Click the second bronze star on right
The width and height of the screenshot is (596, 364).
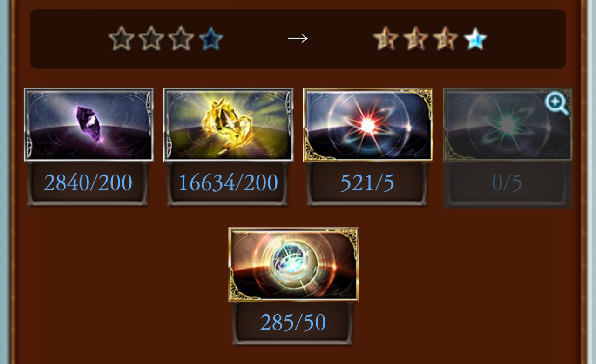[x=416, y=39]
